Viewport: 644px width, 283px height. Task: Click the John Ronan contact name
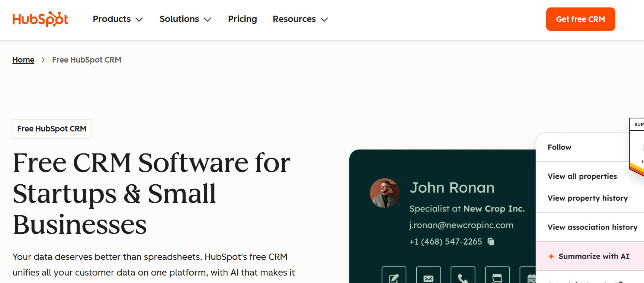click(x=452, y=188)
